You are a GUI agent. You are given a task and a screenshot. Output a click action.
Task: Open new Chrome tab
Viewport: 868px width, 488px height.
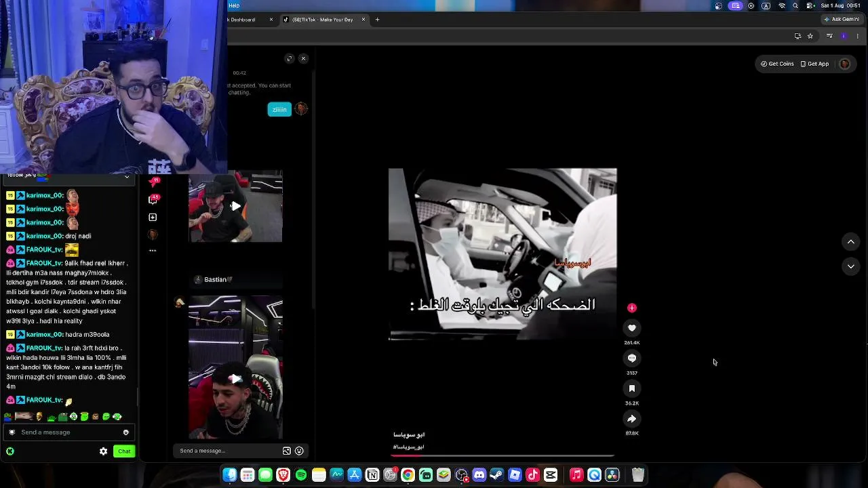click(377, 19)
